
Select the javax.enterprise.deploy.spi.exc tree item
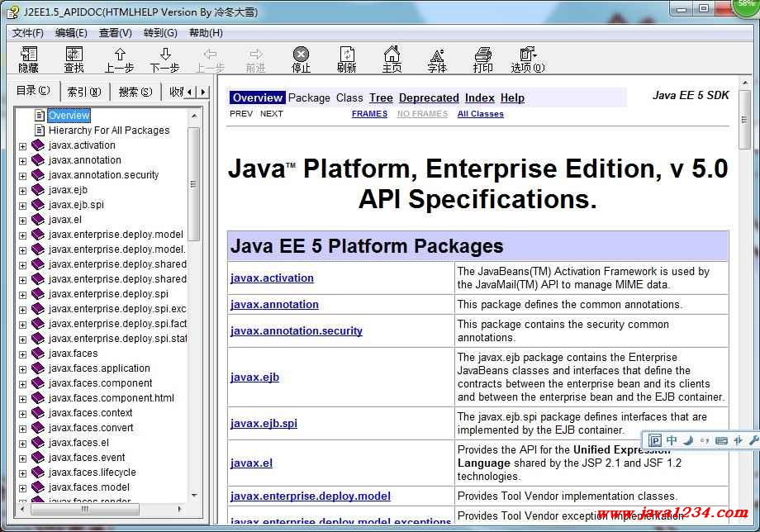tap(116, 309)
